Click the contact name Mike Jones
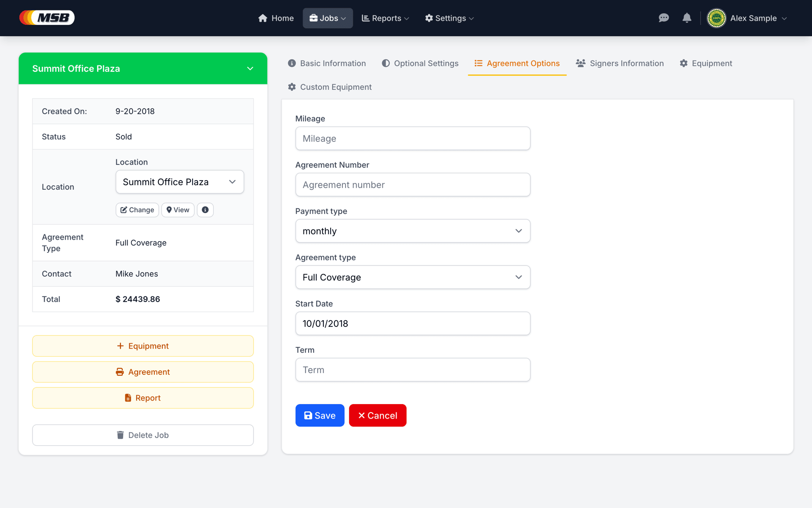This screenshot has width=812, height=508. 137,274
